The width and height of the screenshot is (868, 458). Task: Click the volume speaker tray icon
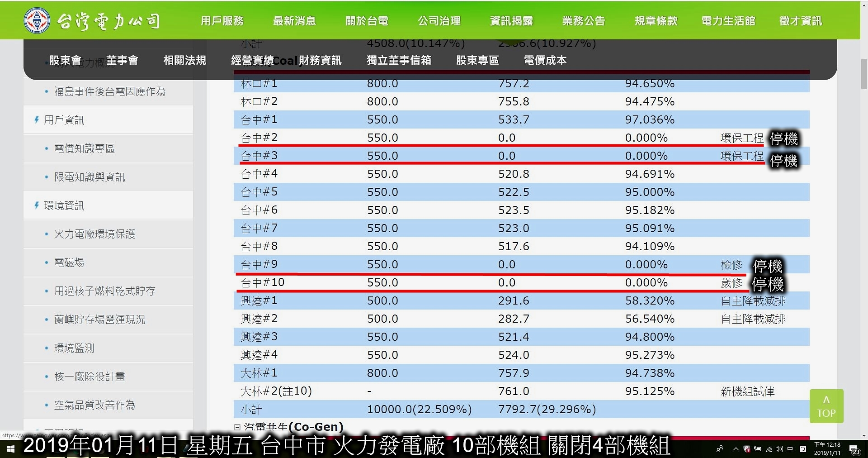(x=779, y=449)
